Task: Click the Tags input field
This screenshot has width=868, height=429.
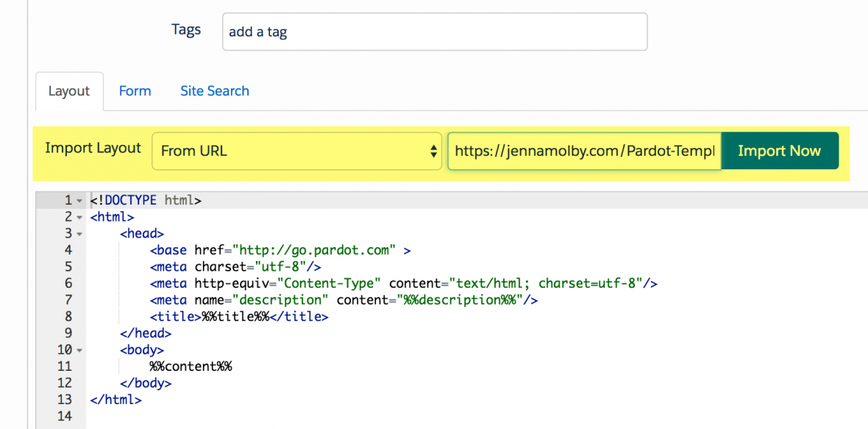Action: click(x=434, y=32)
